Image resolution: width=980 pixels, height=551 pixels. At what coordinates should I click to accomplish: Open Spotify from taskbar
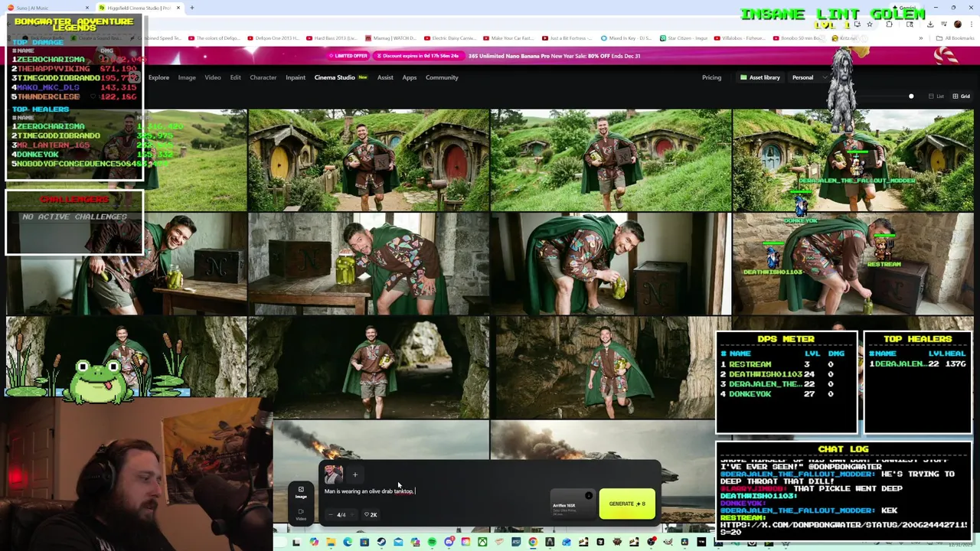(433, 542)
